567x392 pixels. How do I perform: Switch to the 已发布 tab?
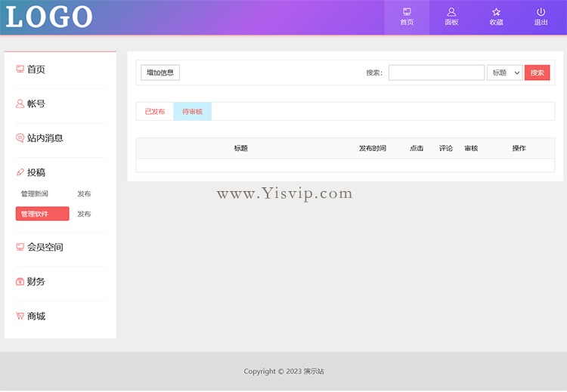(x=155, y=112)
